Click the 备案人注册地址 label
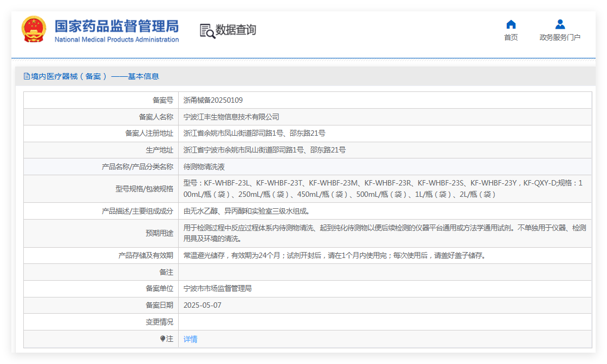This screenshot has width=607, height=364. click(x=149, y=133)
